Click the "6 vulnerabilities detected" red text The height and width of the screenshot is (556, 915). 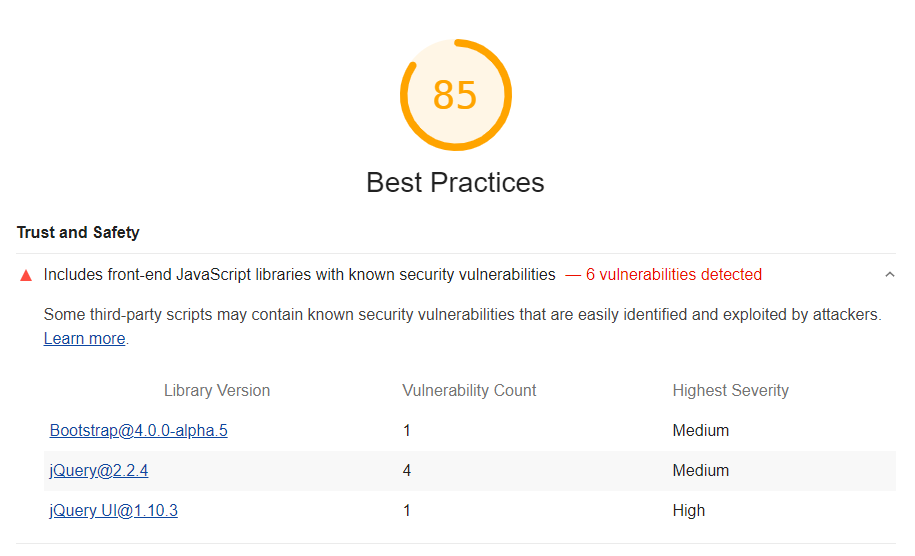click(x=673, y=275)
